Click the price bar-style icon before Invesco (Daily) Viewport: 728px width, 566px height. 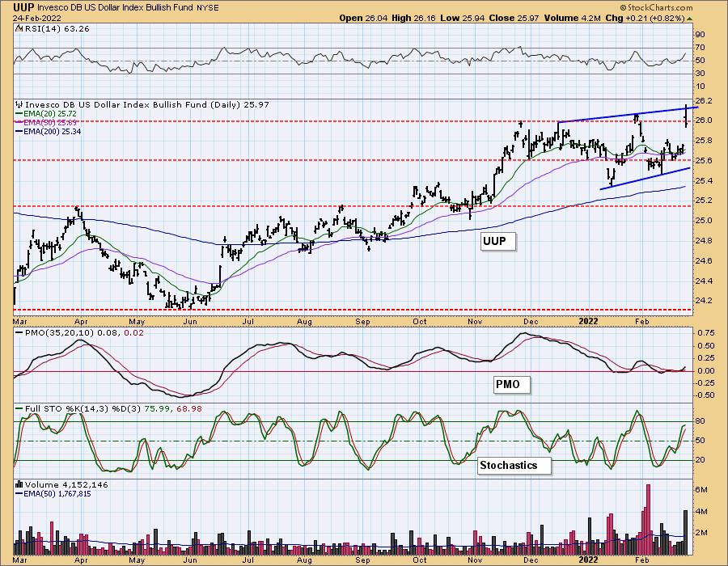[19, 105]
